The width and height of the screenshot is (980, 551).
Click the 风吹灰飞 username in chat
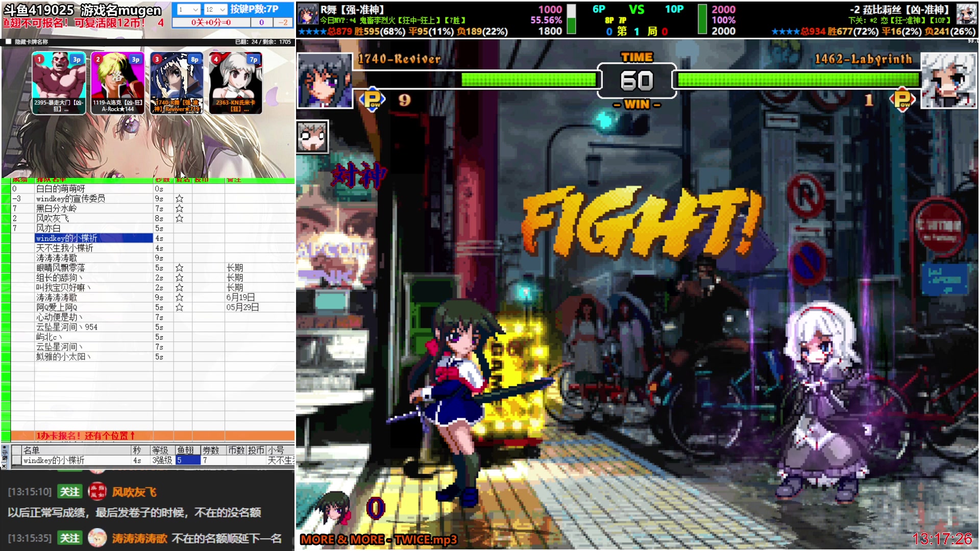click(134, 492)
